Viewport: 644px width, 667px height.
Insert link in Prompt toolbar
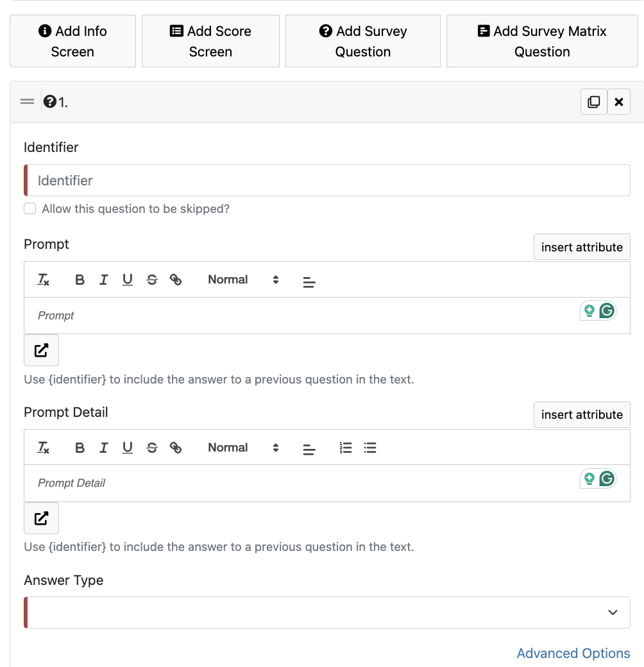176,280
